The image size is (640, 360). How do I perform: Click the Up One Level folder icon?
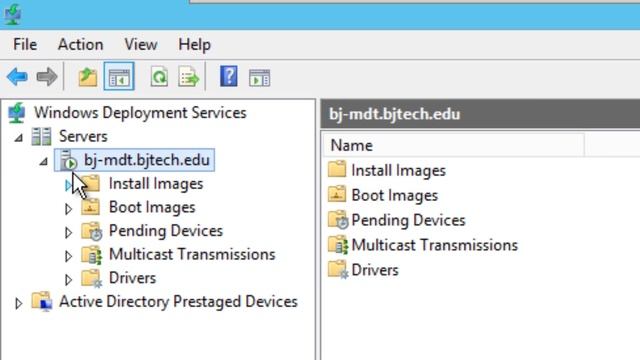(88, 77)
